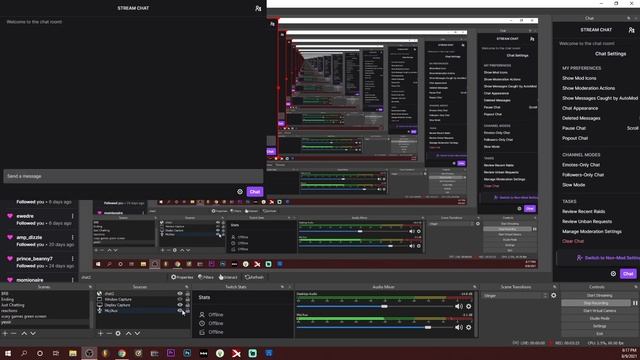This screenshot has width=640, height=360.
Task: Click Refresh in the source toolbar
Action: click(254, 277)
